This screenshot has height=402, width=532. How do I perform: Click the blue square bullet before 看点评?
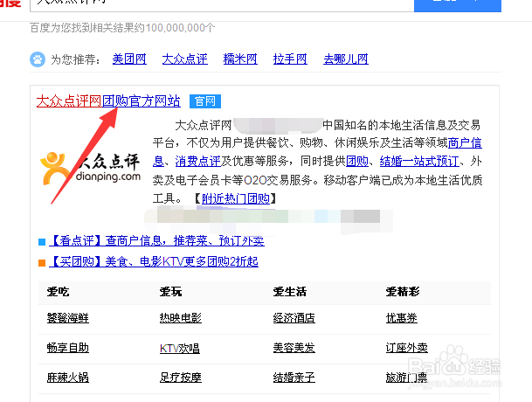tap(42, 242)
